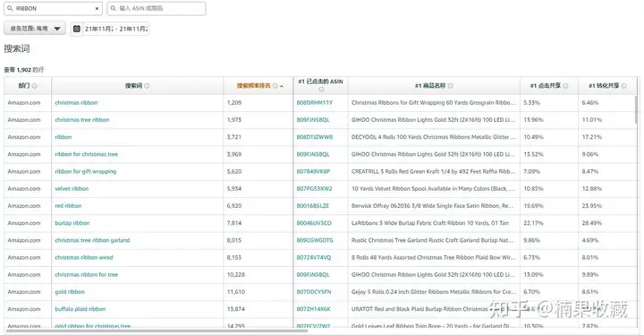The image size is (644, 335).
Task: Select rank value 7,814 in burlap ribbon row
Action: tap(234, 223)
